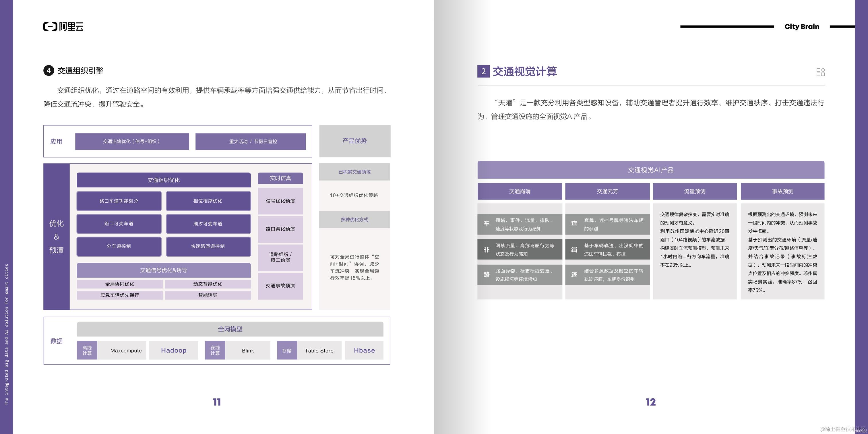Click the Hbase storage box
Viewport: 868px width, 434px height.
[364, 350]
